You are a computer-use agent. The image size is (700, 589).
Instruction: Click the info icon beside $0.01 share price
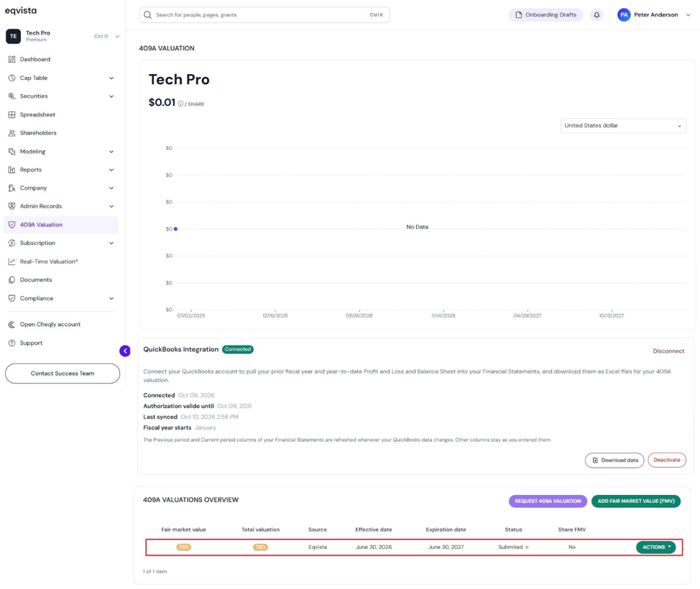180,103
